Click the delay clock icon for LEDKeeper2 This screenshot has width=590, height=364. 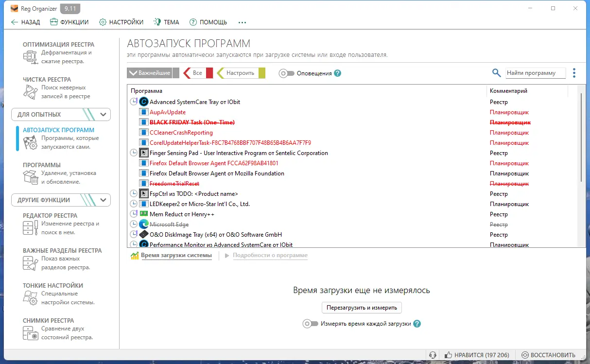[x=134, y=204]
